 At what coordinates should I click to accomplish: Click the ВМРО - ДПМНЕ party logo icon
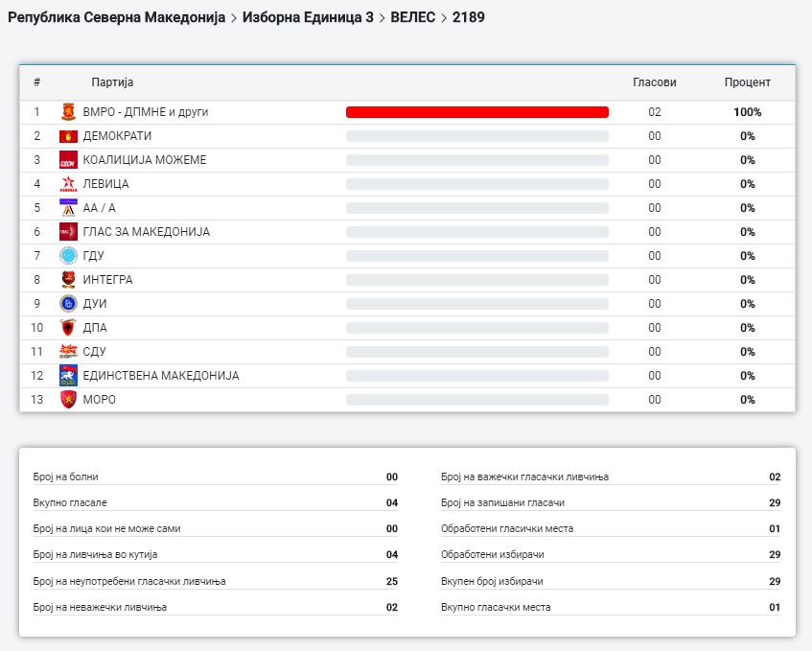[x=68, y=112]
